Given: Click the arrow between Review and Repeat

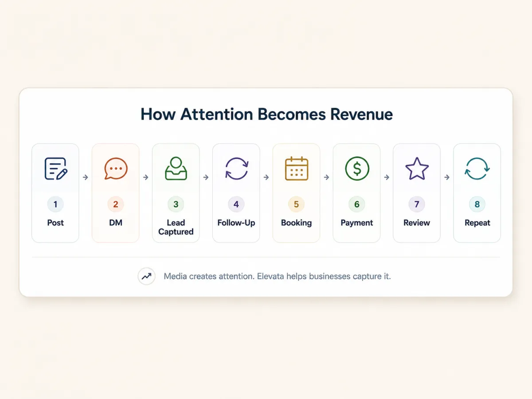Looking at the screenshot, I should (x=447, y=177).
